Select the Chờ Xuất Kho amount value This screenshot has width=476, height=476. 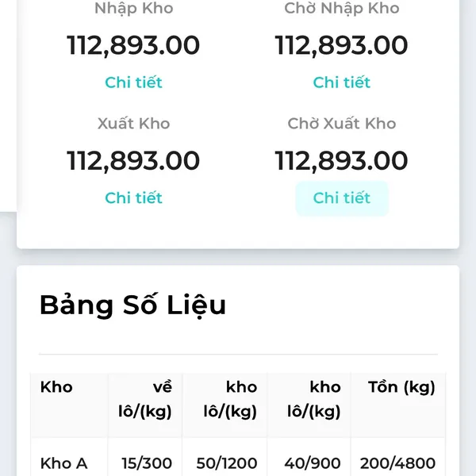pyautogui.click(x=341, y=161)
